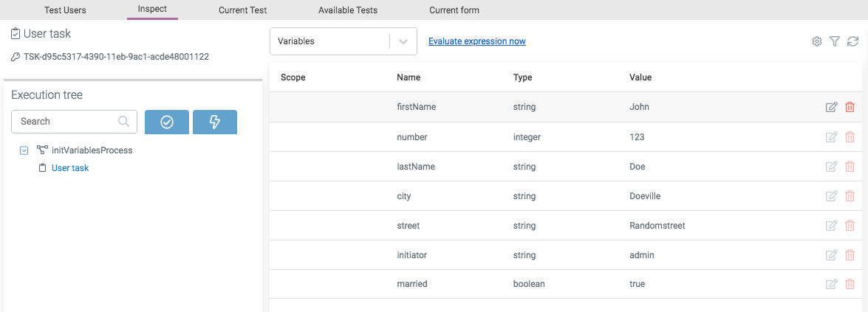This screenshot has width=868, height=312.
Task: Click the boolean type cell
Action: pos(529,285)
